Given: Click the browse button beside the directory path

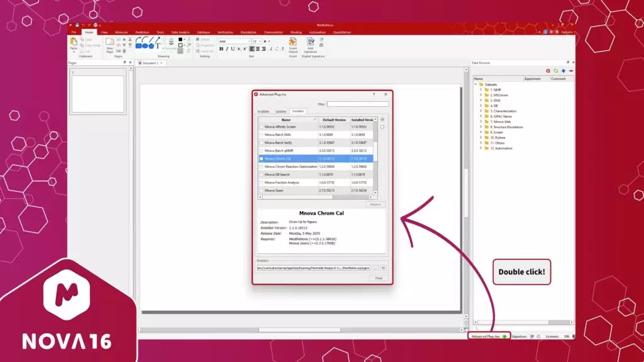Looking at the screenshot, I should click(x=375, y=268).
